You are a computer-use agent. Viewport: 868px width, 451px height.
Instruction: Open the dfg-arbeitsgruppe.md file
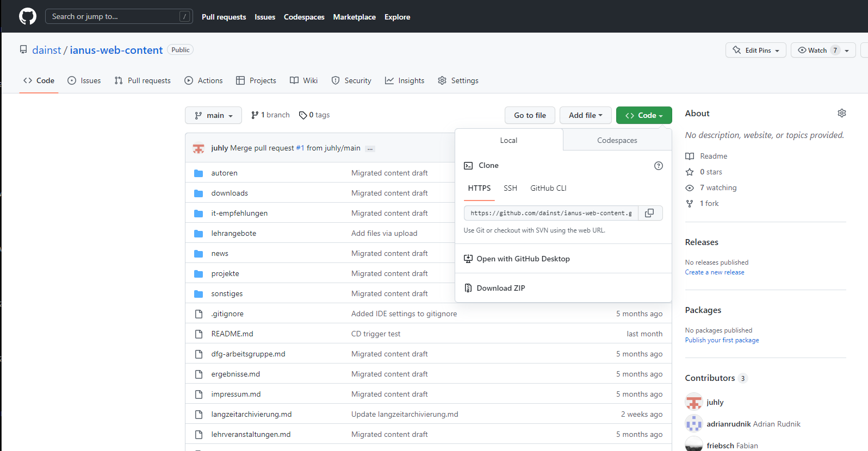click(x=248, y=354)
